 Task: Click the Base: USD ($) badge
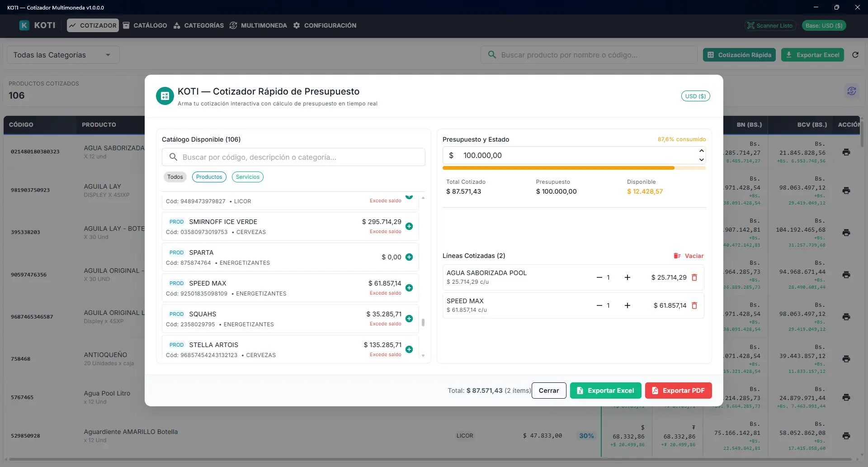coord(824,25)
